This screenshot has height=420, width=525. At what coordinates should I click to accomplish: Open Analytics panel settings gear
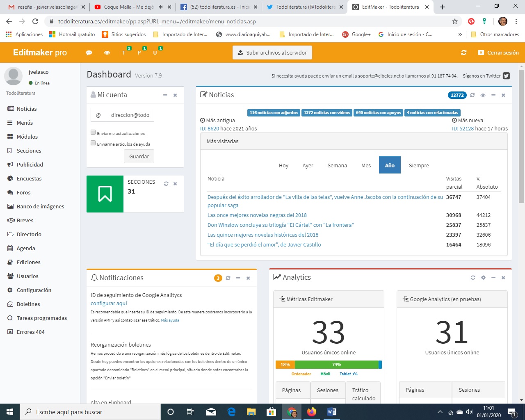(483, 278)
